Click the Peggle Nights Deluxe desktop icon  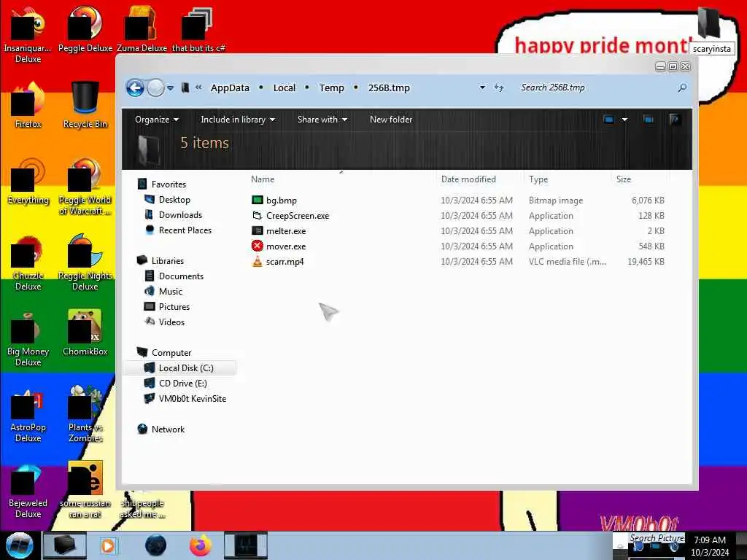click(x=85, y=262)
